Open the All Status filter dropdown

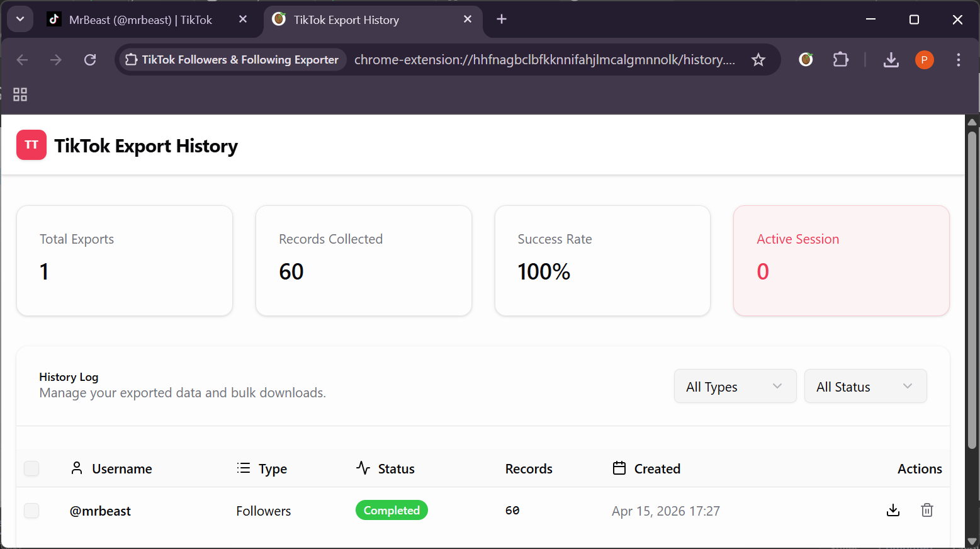click(865, 386)
